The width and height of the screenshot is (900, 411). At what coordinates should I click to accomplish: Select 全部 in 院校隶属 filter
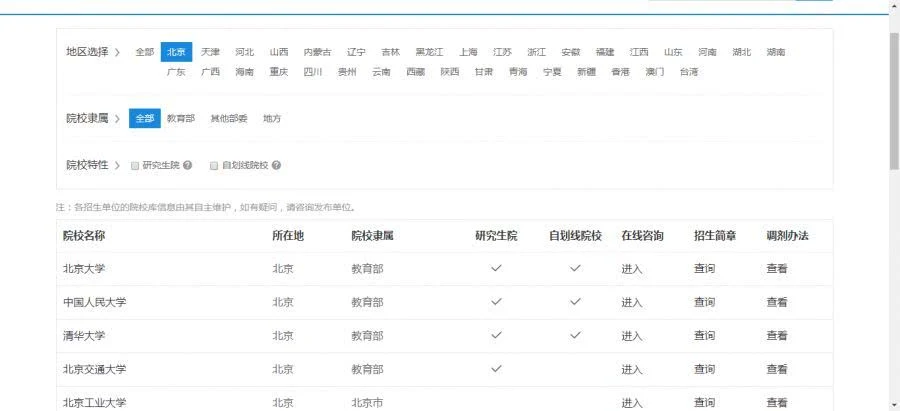145,118
